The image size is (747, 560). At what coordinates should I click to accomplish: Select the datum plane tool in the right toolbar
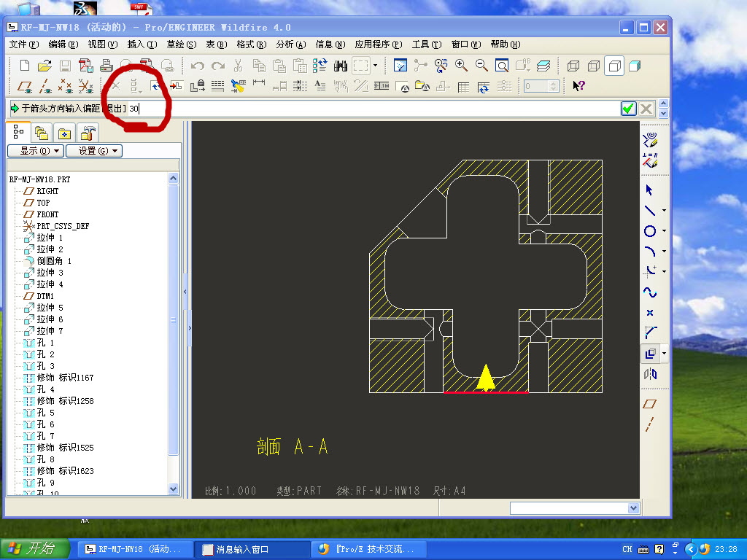point(650,404)
